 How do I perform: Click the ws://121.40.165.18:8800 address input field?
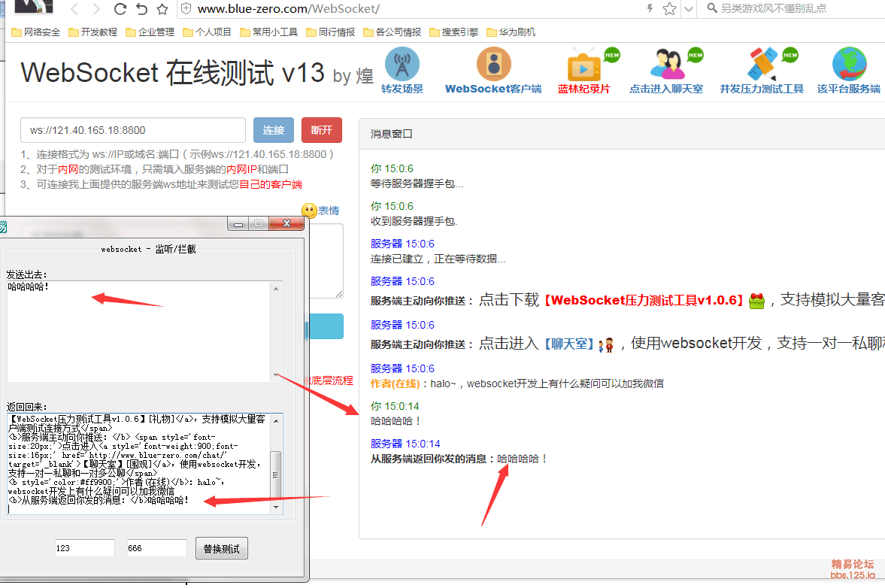tap(133, 130)
